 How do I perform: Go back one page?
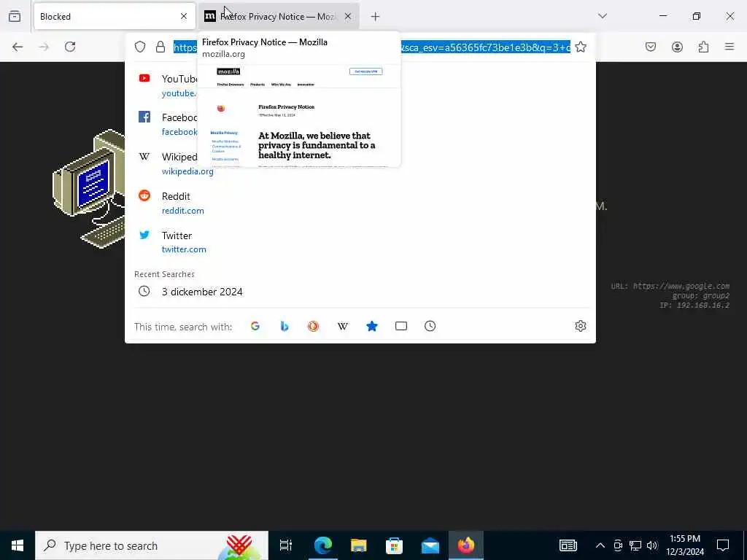coord(18,47)
